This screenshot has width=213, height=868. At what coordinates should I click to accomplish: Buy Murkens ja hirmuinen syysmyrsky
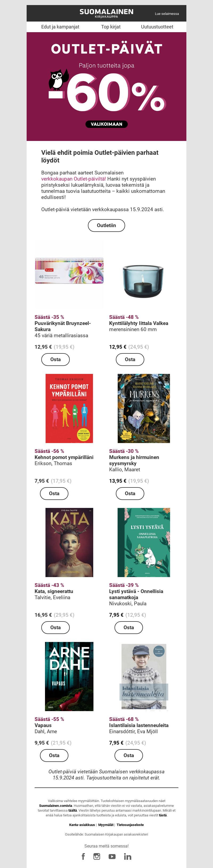(130, 494)
